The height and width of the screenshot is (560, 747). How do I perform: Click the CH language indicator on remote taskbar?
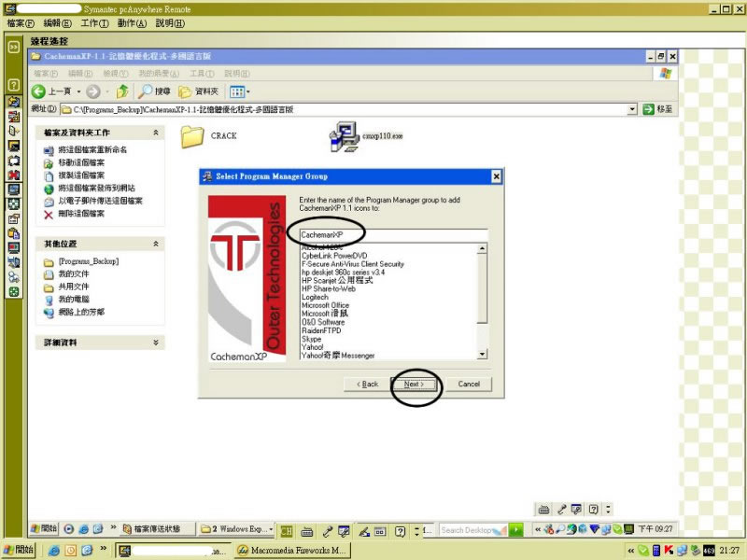coord(287,531)
